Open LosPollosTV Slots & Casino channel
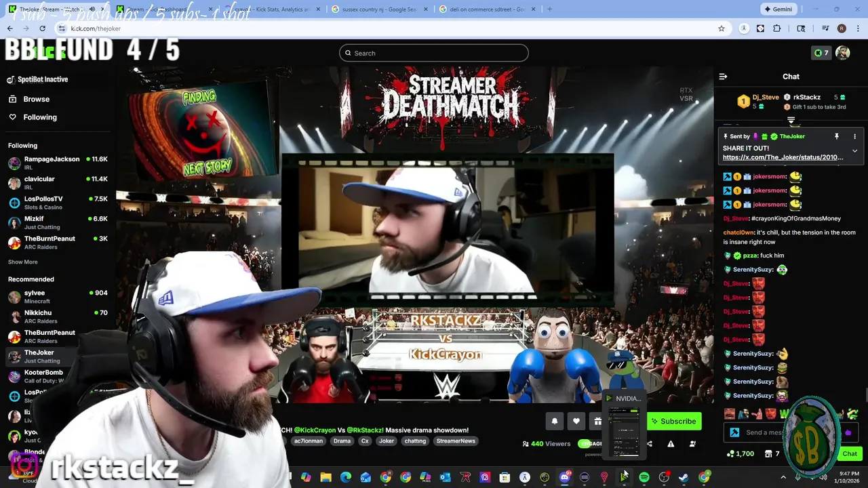The height and width of the screenshot is (488, 868). click(x=58, y=203)
